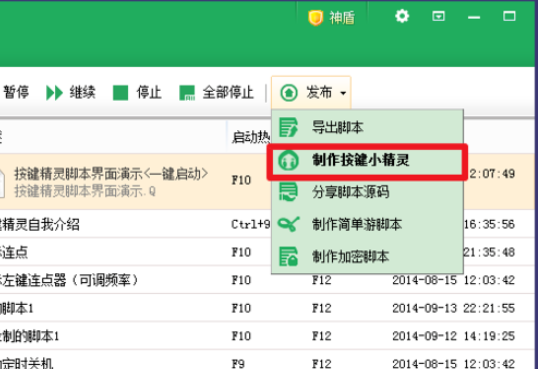
Task: Collapse the 发布 dropdown arrow
Action: (x=343, y=93)
